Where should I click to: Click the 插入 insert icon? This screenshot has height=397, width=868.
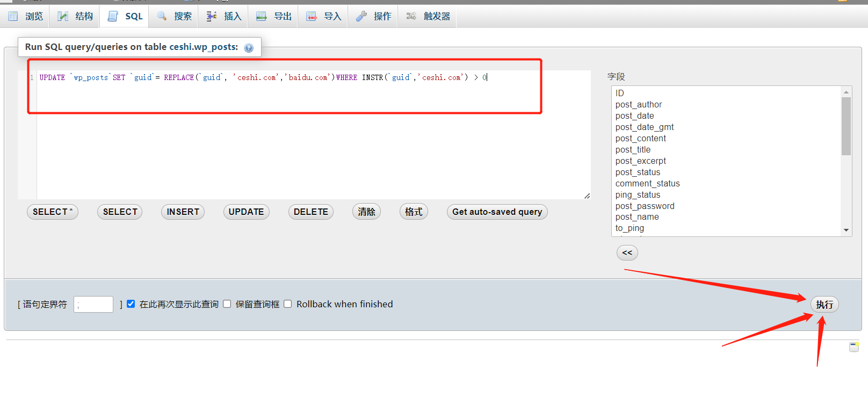[212, 16]
